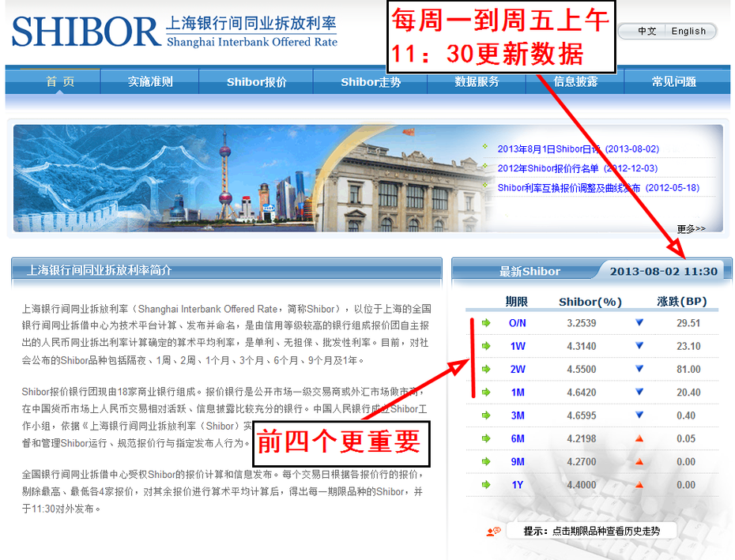Click the blue down triangle in O/N row
Screen dimensions: 735x560
(x=639, y=322)
